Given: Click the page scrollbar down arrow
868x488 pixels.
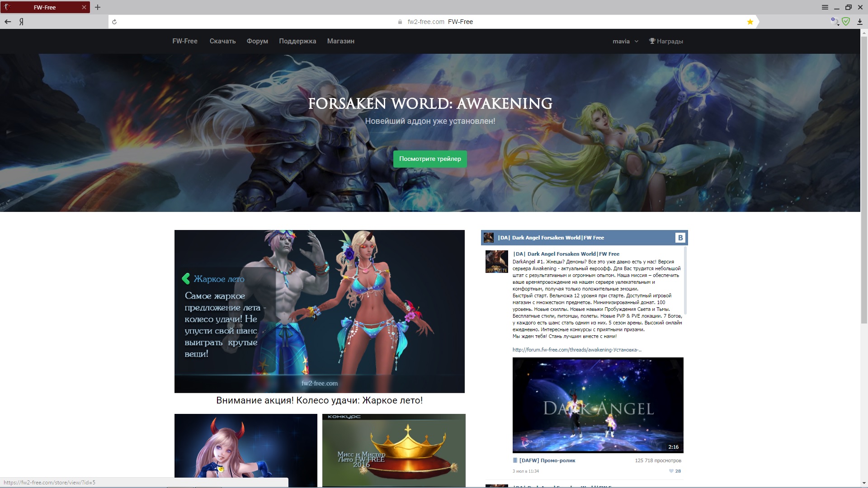Looking at the screenshot, I should [x=864, y=483].
